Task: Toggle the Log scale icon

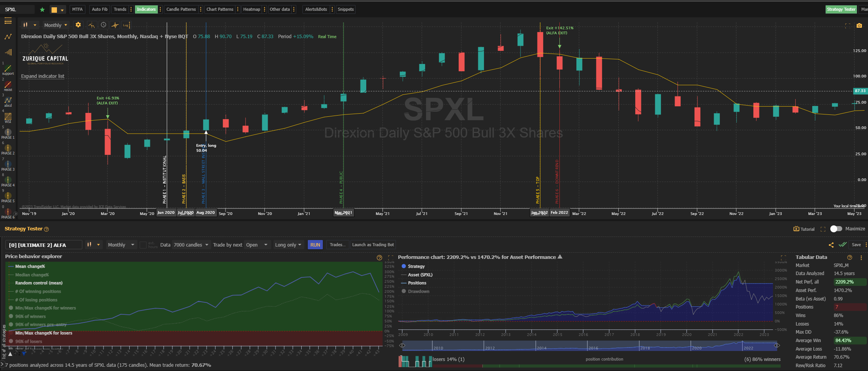Action: click(x=126, y=25)
